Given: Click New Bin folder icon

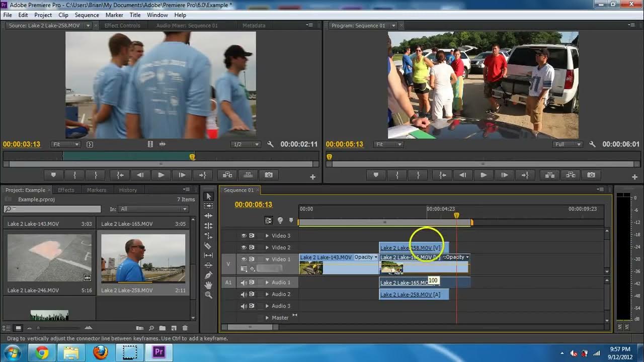Looking at the screenshot, I should pyautogui.click(x=162, y=328).
